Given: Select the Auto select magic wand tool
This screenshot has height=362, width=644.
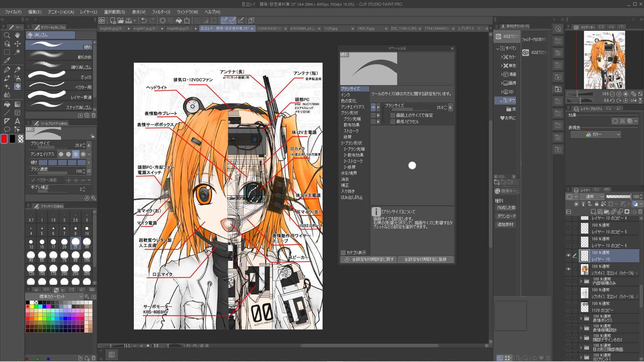Looking at the screenshot, I should coord(17,52).
